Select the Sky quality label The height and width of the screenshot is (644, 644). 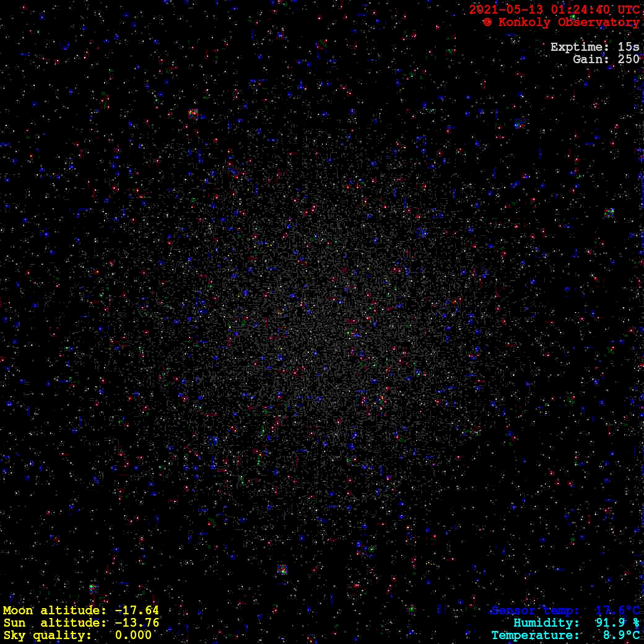pyautogui.click(x=48, y=635)
